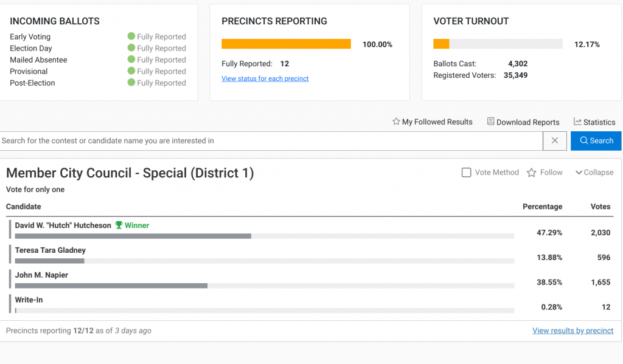
Task: Click the Download Reports document icon
Action: pos(490,122)
